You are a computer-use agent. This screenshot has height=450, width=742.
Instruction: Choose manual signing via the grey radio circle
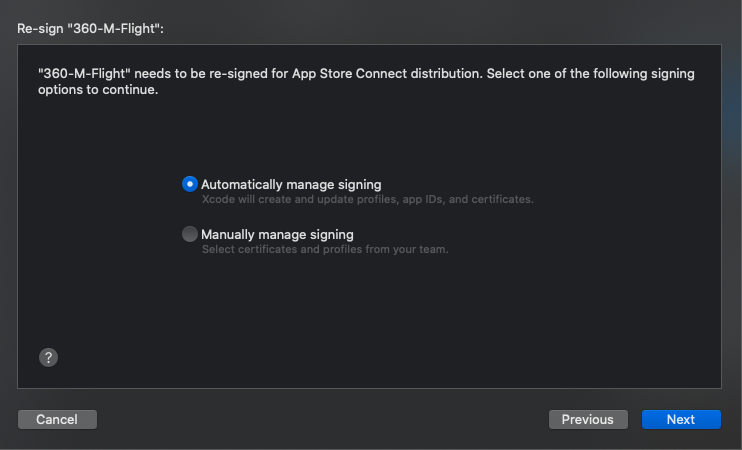pos(190,234)
